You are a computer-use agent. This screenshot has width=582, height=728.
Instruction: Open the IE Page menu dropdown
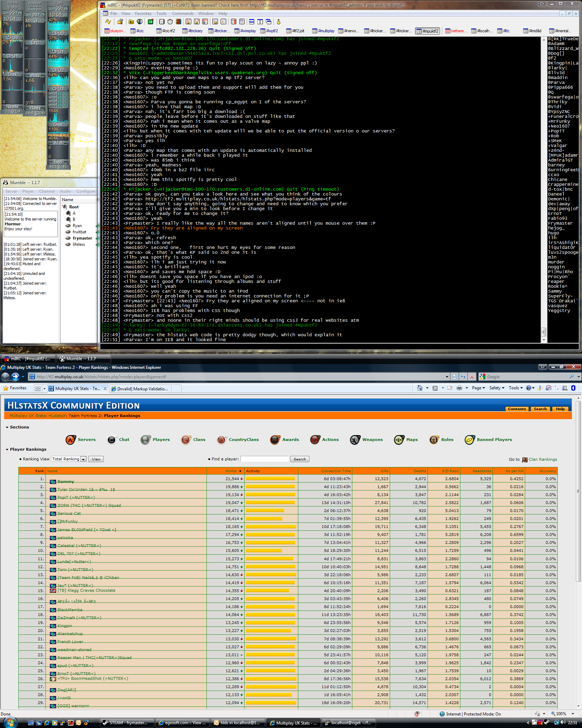click(x=478, y=388)
